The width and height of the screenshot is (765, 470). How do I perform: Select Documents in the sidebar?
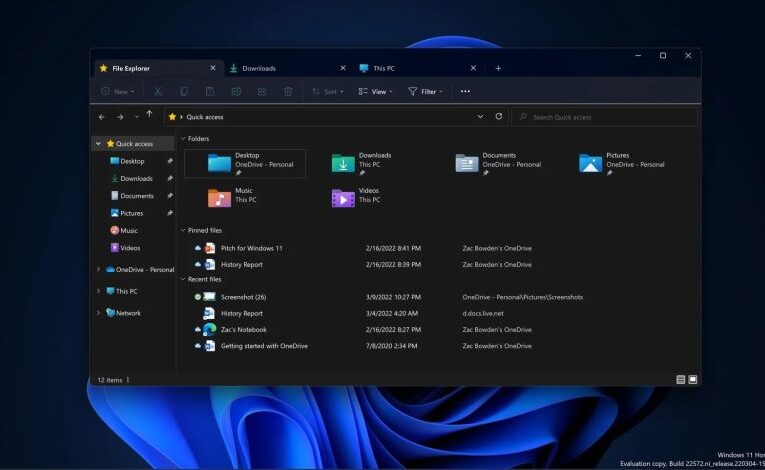(x=137, y=196)
